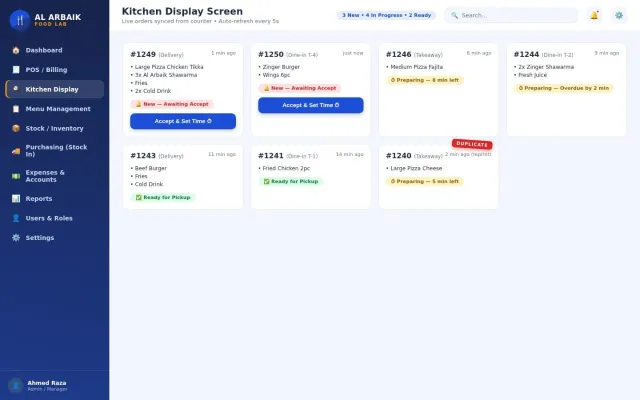Open notifications bell in header
Image resolution: width=640 pixels, height=400 pixels.
click(x=594, y=16)
